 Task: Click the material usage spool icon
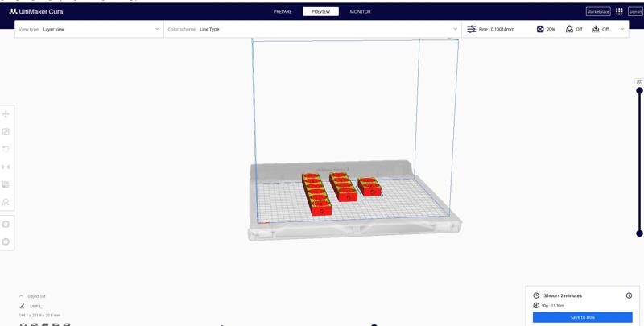[x=536, y=305]
